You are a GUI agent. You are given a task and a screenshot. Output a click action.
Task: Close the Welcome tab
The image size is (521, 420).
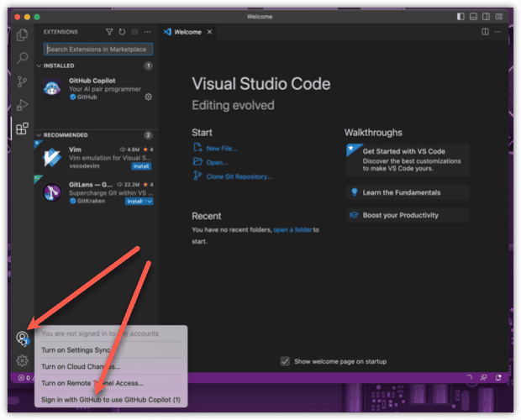pyautogui.click(x=209, y=32)
